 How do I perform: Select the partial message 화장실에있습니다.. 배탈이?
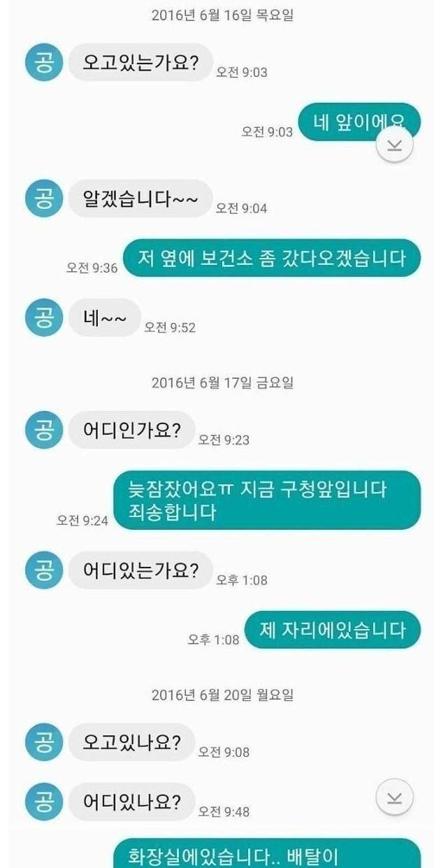point(267,853)
